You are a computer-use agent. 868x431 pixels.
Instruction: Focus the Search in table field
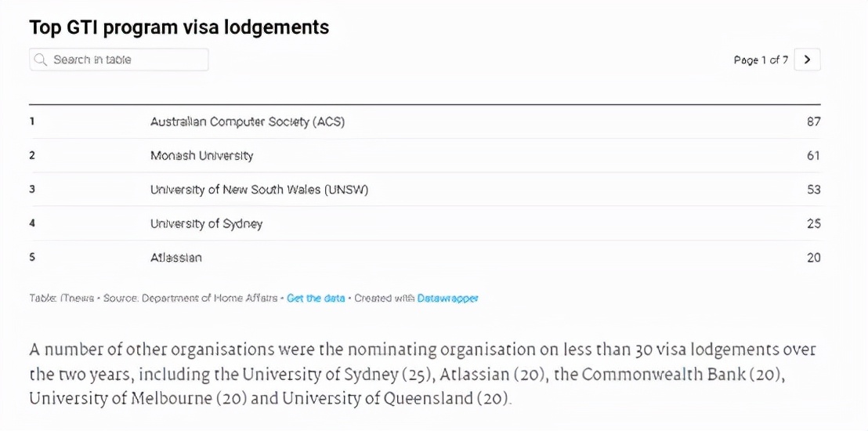119,60
